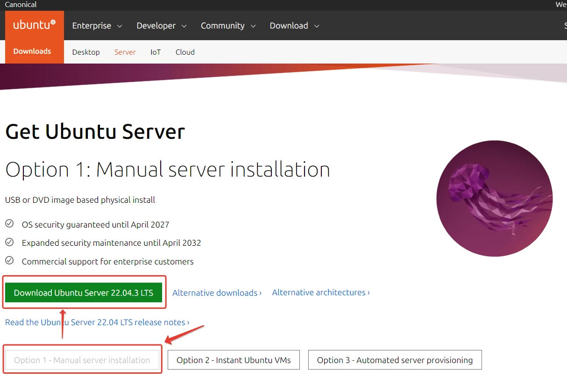Image resolution: width=567 pixels, height=392 pixels.
Task: Go to the IoT tab
Action: [156, 52]
